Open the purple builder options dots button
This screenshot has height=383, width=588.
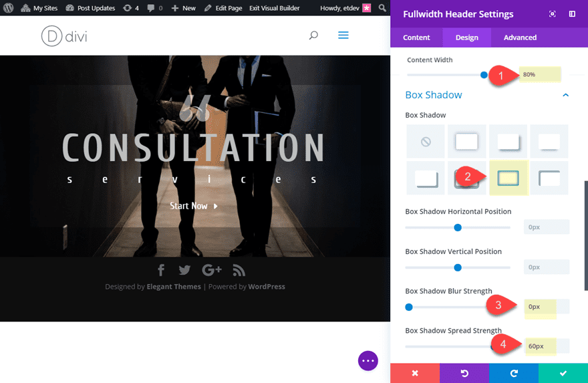click(x=368, y=361)
